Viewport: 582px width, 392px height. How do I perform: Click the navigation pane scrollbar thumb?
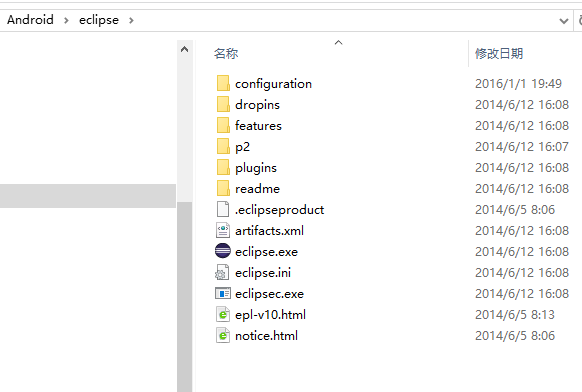click(184, 297)
